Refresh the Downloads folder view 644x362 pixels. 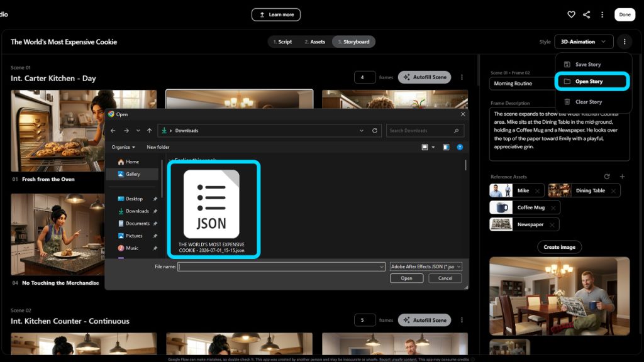tap(375, 131)
